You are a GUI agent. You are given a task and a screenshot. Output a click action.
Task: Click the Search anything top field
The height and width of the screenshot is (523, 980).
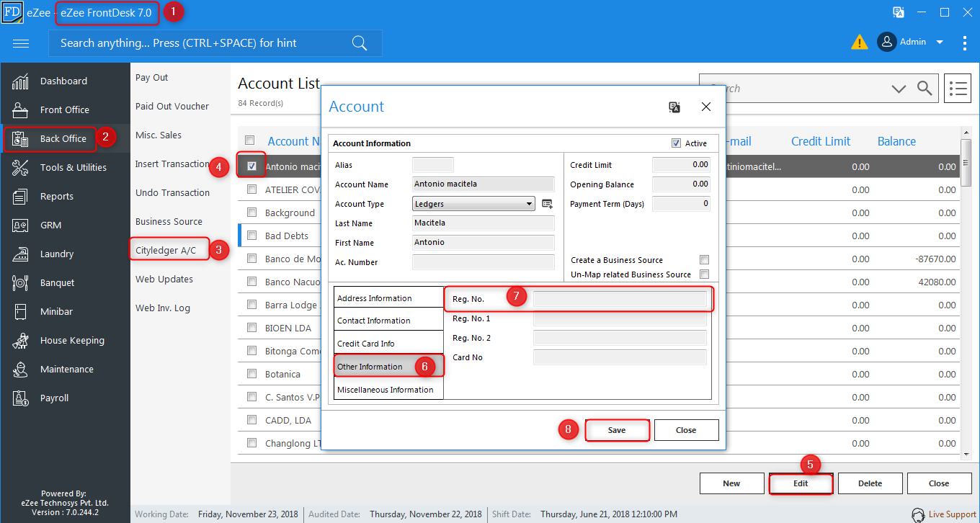point(215,43)
